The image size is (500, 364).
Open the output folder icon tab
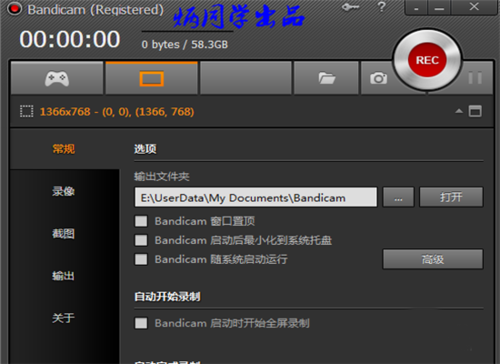coord(326,79)
